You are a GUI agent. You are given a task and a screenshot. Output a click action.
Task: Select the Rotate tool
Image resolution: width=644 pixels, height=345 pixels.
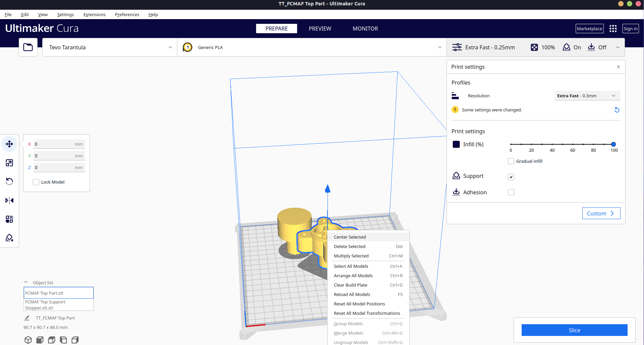(x=9, y=182)
